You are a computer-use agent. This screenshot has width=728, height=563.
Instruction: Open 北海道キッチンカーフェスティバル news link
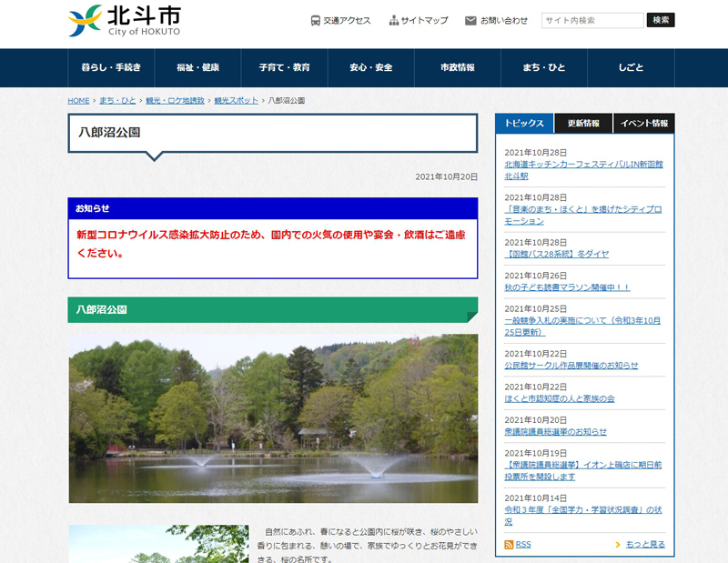583,170
